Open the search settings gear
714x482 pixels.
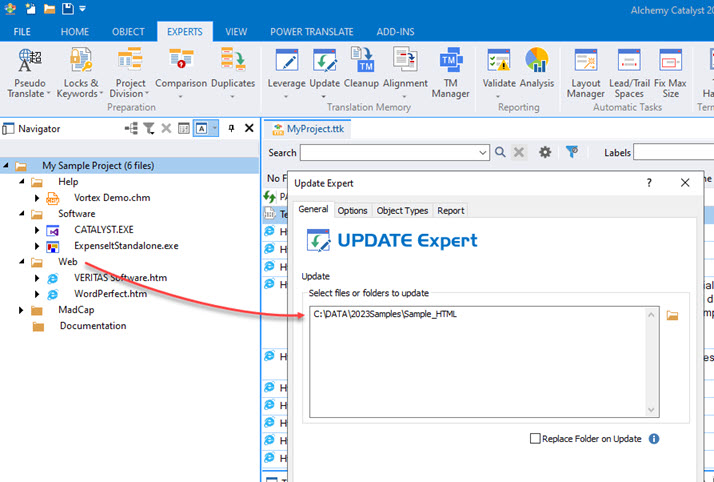545,153
